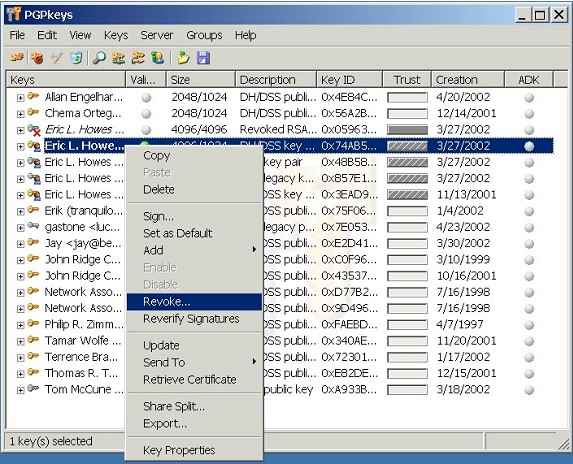Click the ADK column header
Viewport: 573px width, 464px height.
pos(529,80)
